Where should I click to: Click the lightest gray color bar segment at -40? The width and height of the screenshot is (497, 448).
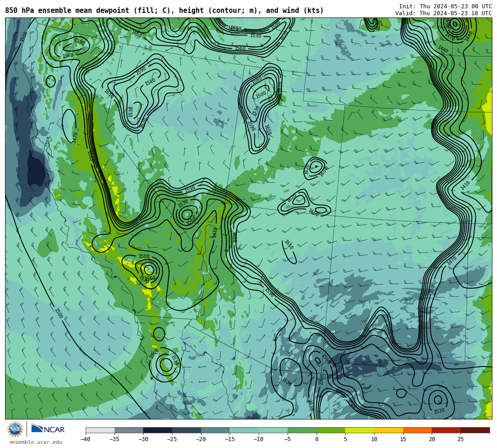[x=100, y=430]
